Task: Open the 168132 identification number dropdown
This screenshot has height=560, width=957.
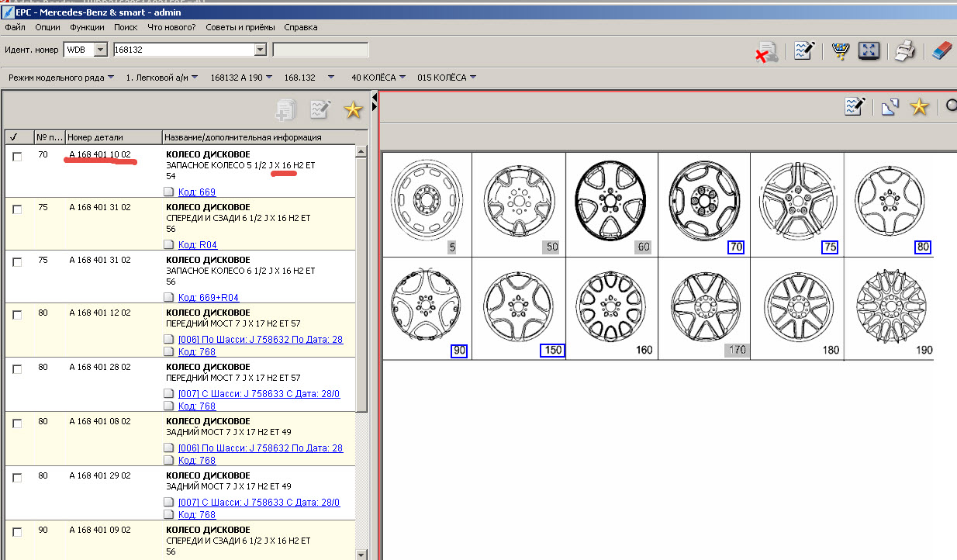Action: (x=260, y=50)
